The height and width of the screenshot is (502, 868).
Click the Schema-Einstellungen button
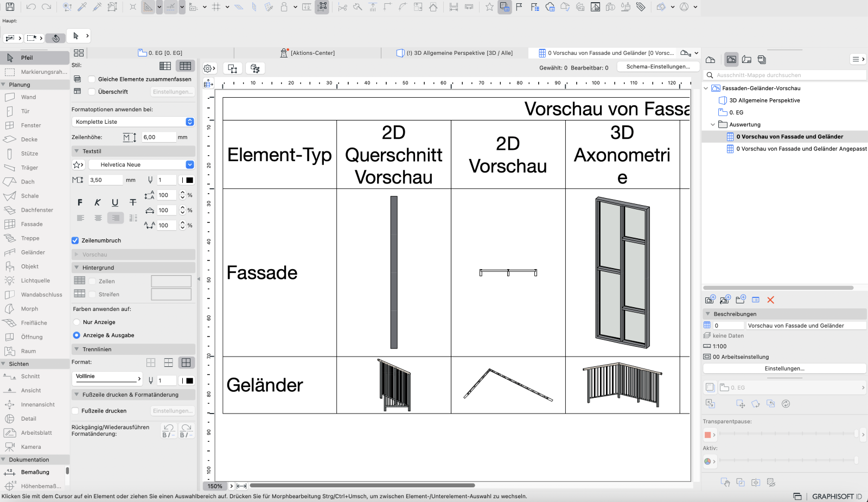click(x=658, y=67)
